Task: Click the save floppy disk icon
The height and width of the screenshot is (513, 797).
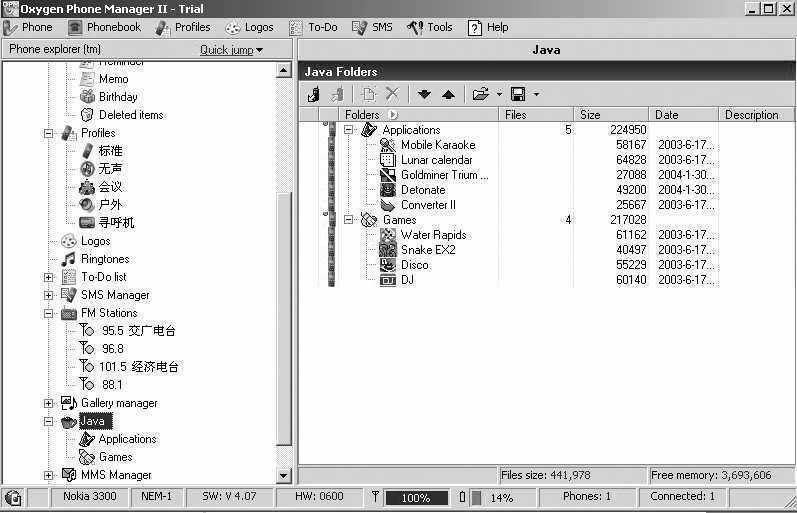Action: (518, 94)
